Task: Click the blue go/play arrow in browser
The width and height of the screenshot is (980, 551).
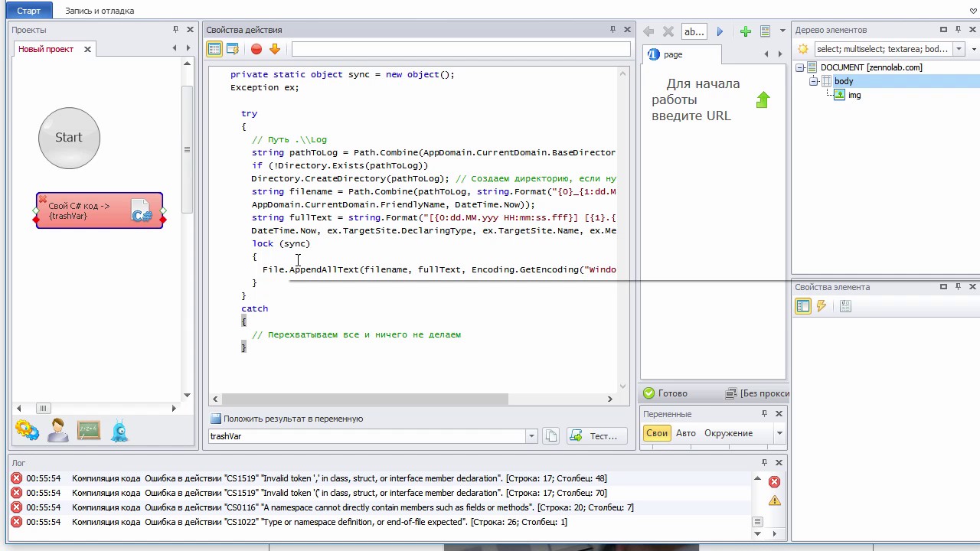Action: tap(720, 31)
